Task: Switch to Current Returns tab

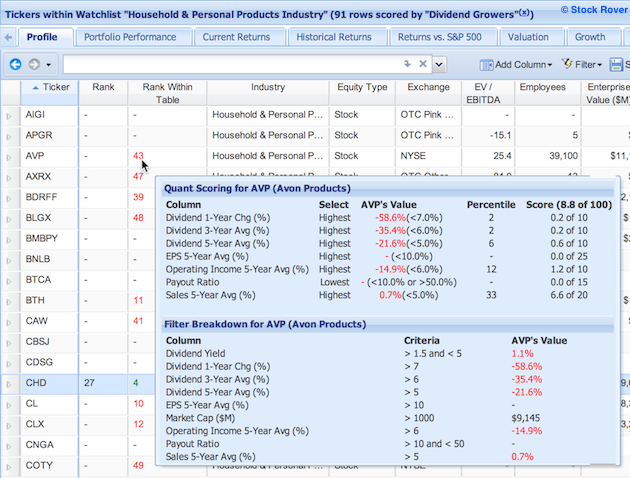Action: pos(236,37)
